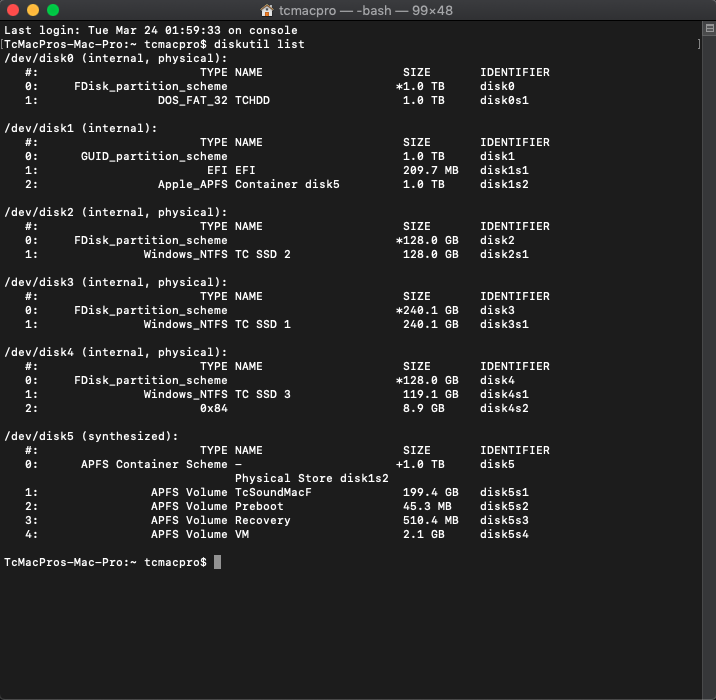Image resolution: width=716 pixels, height=700 pixels.
Task: Minimize the Terminal window with yellow button
Action: point(32,10)
